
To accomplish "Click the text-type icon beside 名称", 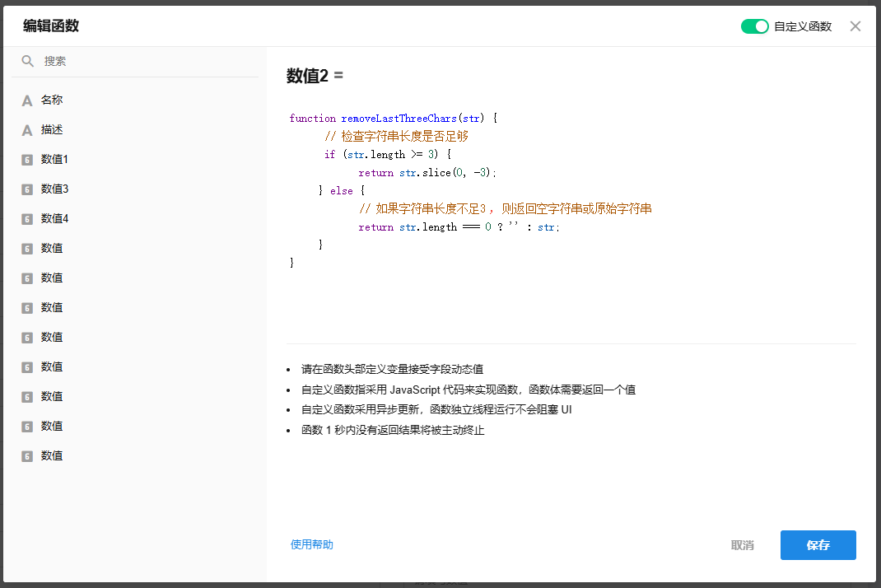I will (x=27, y=100).
